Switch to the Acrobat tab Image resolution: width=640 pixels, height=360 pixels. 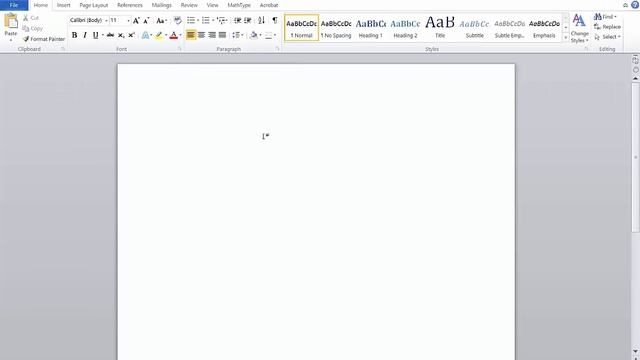coord(269,5)
